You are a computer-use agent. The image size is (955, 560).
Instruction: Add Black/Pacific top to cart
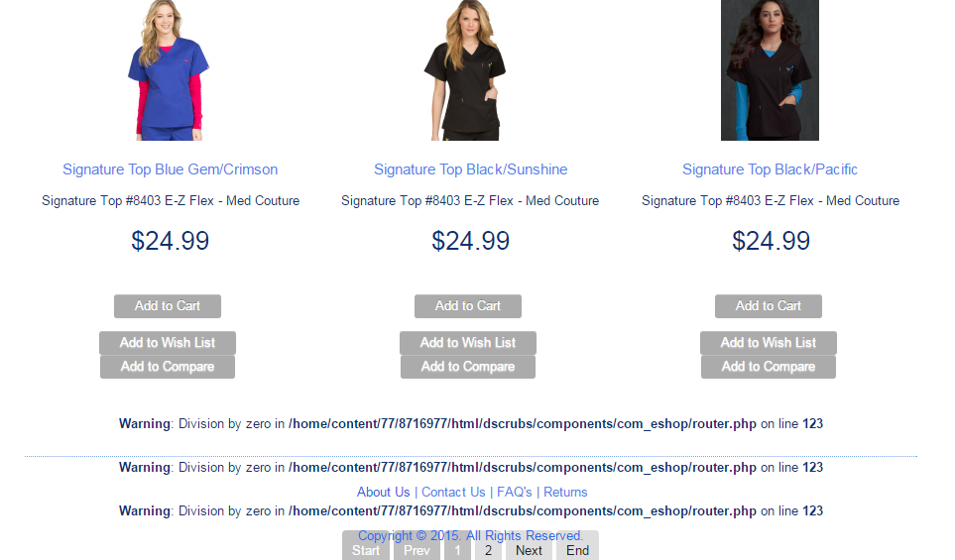(769, 306)
